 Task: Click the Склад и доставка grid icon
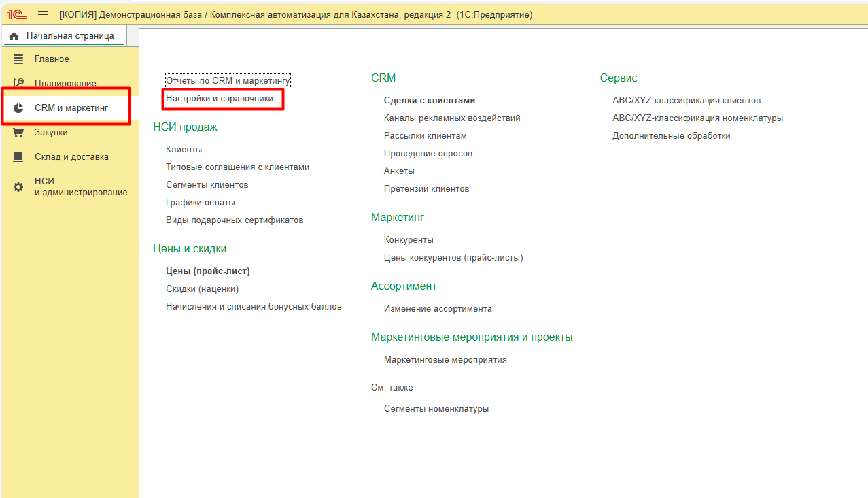18,157
